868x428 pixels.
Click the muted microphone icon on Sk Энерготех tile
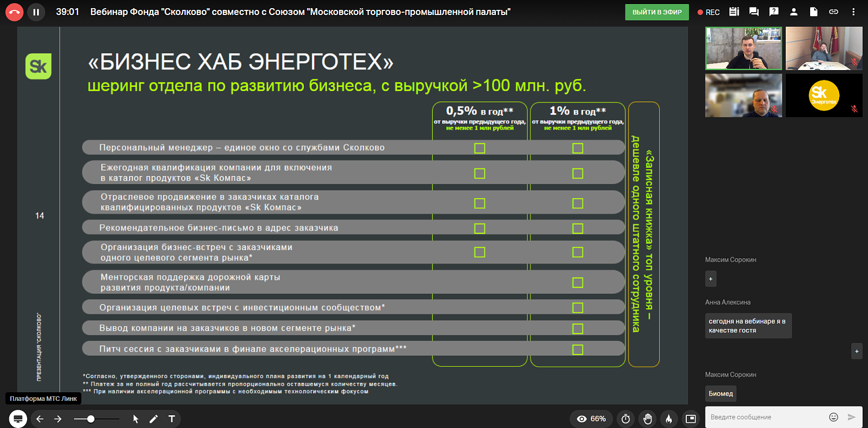[854, 108]
